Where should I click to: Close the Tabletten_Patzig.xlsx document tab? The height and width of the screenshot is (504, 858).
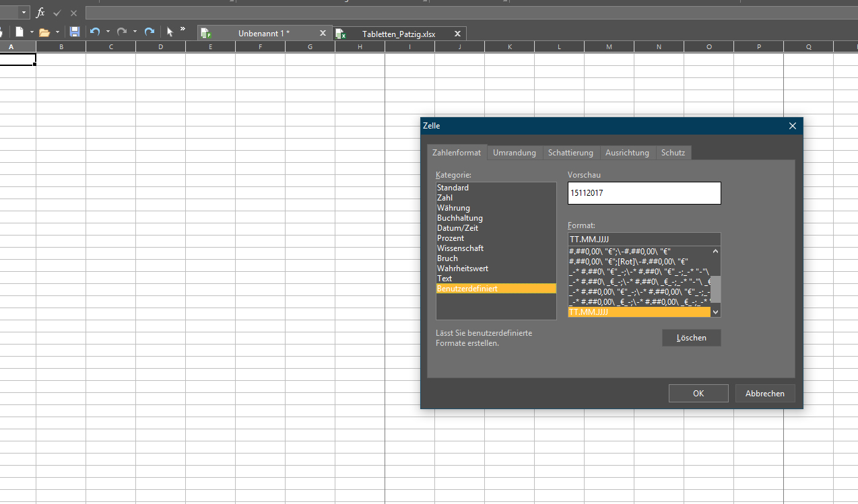457,34
